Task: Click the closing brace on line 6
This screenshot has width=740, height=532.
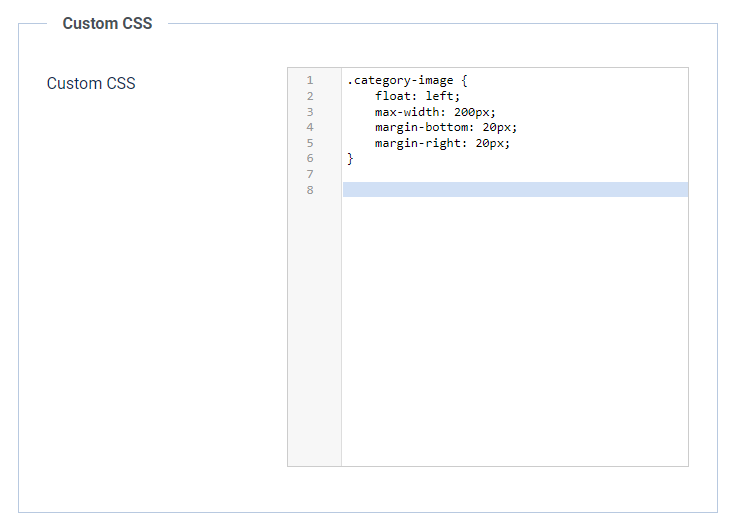Action: 351,158
